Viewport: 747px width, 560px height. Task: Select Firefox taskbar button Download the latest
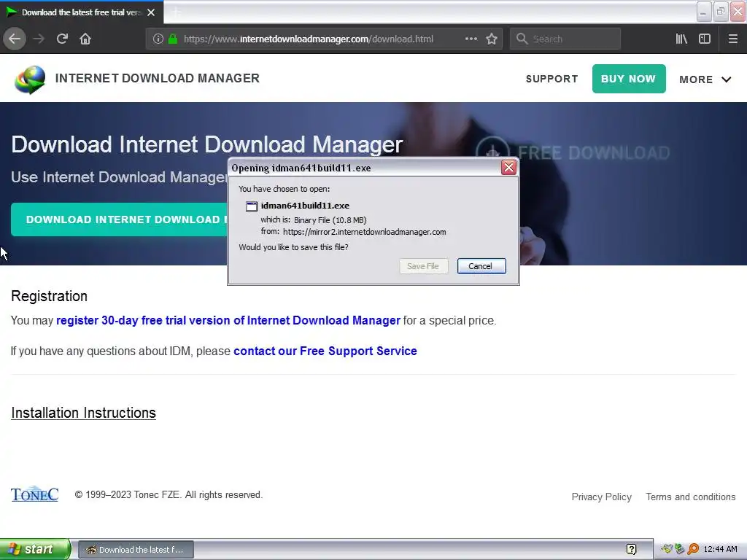136,550
